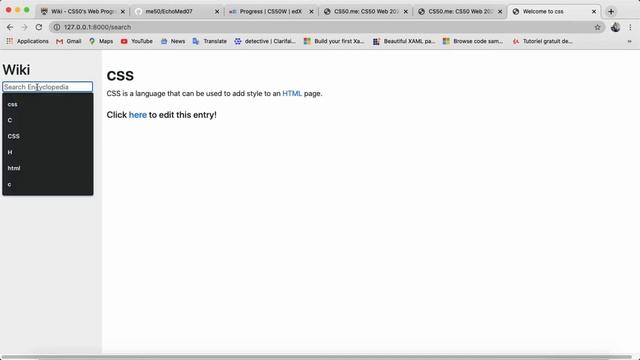640x360 pixels.
Task: Select the uppercase 'C' suggestion
Action: pos(48,120)
